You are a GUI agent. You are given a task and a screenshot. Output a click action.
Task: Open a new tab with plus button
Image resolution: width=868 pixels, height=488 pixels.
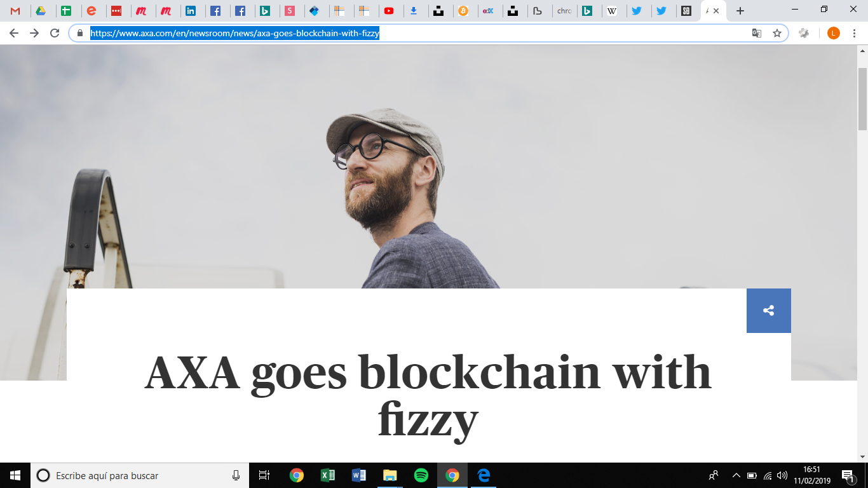tap(740, 11)
